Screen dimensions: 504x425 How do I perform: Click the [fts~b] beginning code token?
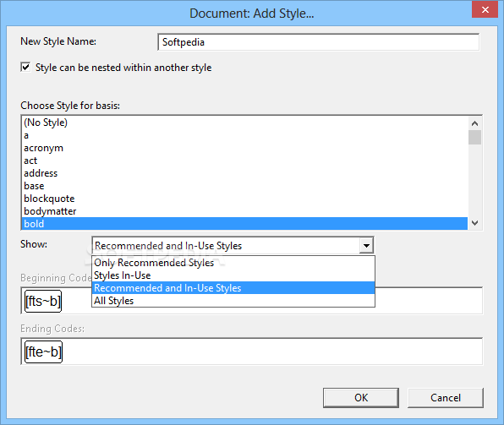[43, 302]
